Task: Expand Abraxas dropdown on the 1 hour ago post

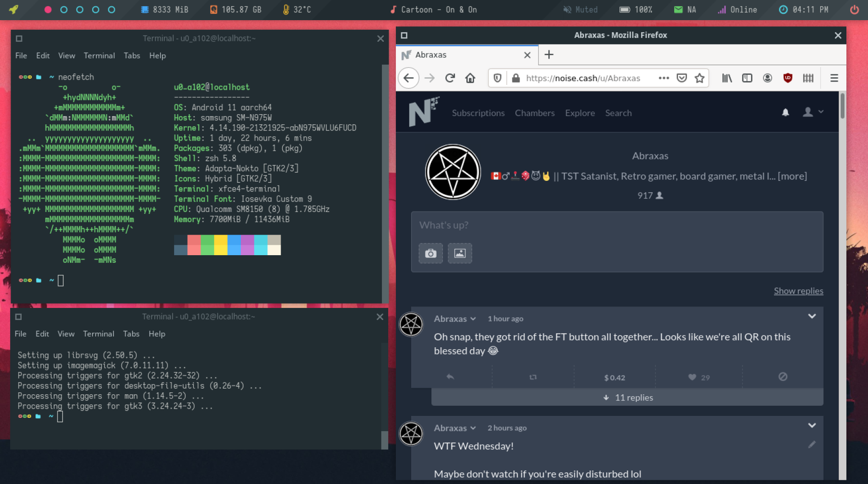Action: tap(454, 319)
